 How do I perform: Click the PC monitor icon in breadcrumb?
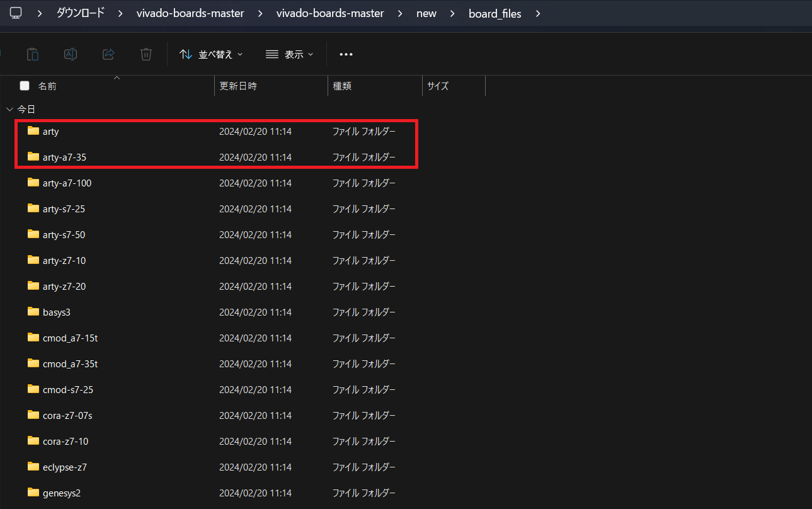point(16,13)
